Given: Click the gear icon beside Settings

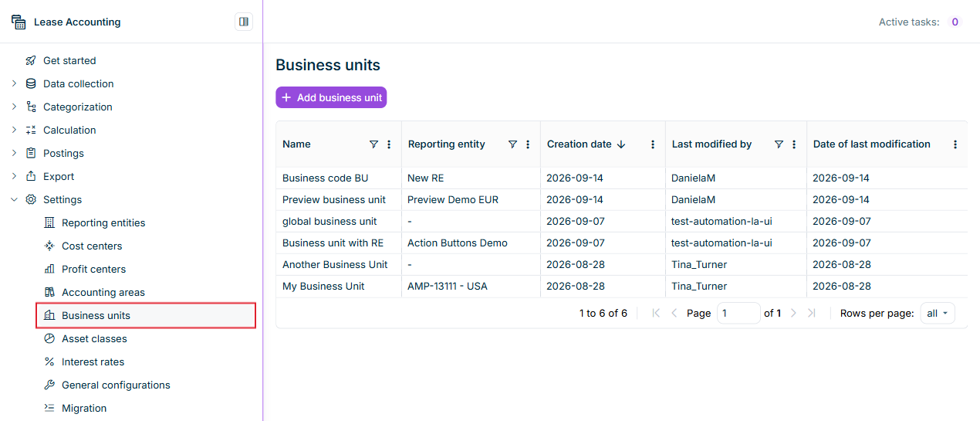Looking at the screenshot, I should click(31, 199).
